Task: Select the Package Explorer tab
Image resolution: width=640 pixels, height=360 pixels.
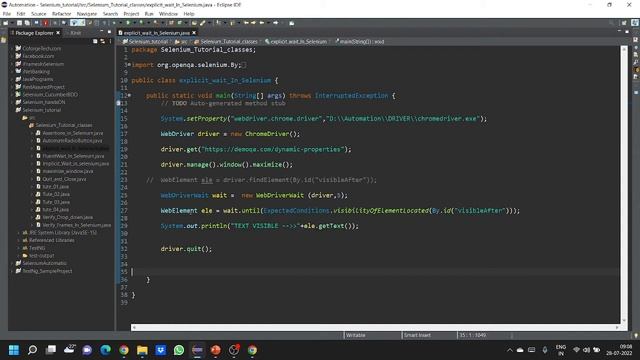Action: [x=34, y=33]
